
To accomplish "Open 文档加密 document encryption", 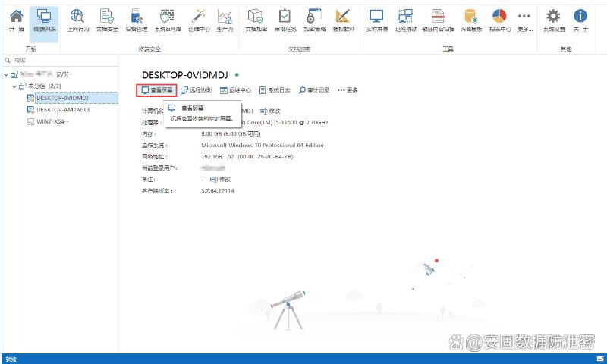I will point(256,20).
